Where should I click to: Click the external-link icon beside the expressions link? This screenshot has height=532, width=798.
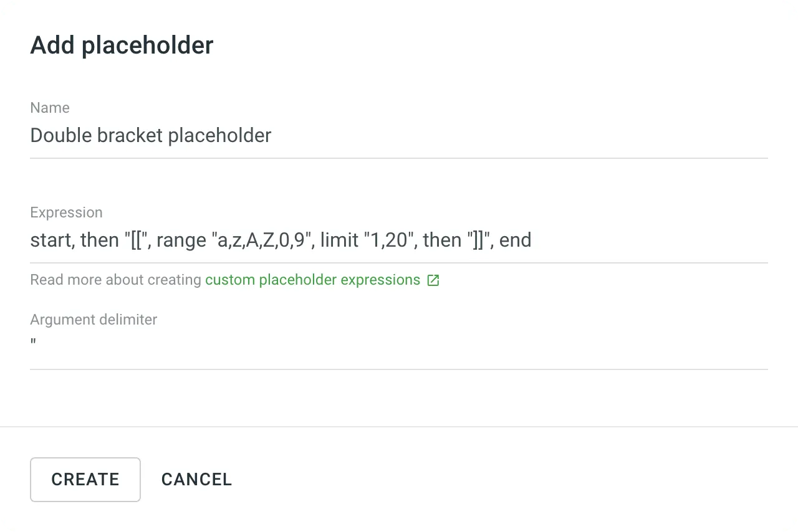433,280
